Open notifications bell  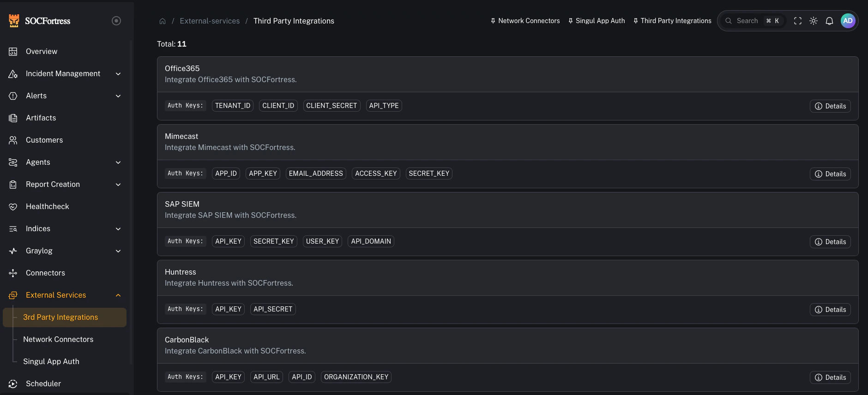pyautogui.click(x=829, y=21)
